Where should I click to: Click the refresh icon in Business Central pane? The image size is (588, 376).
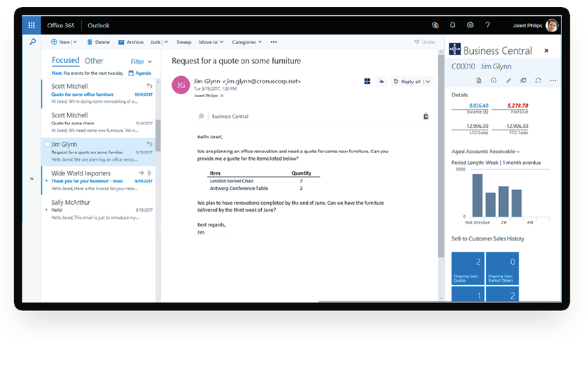538,80
